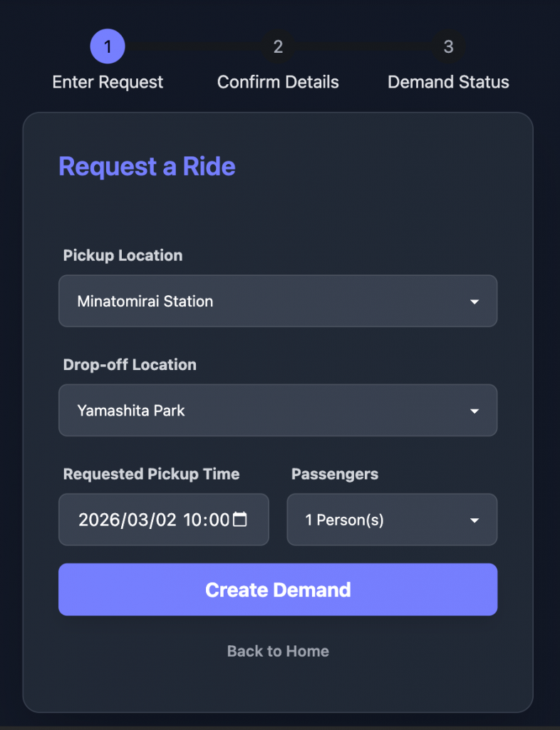Click the Requested Pickup Time label

tap(151, 474)
